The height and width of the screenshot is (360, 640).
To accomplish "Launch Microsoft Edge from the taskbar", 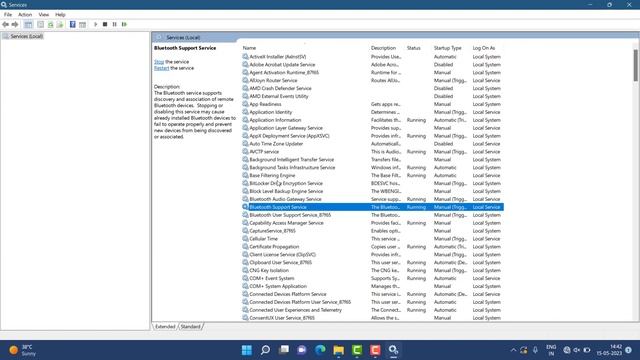I will tap(320, 350).
